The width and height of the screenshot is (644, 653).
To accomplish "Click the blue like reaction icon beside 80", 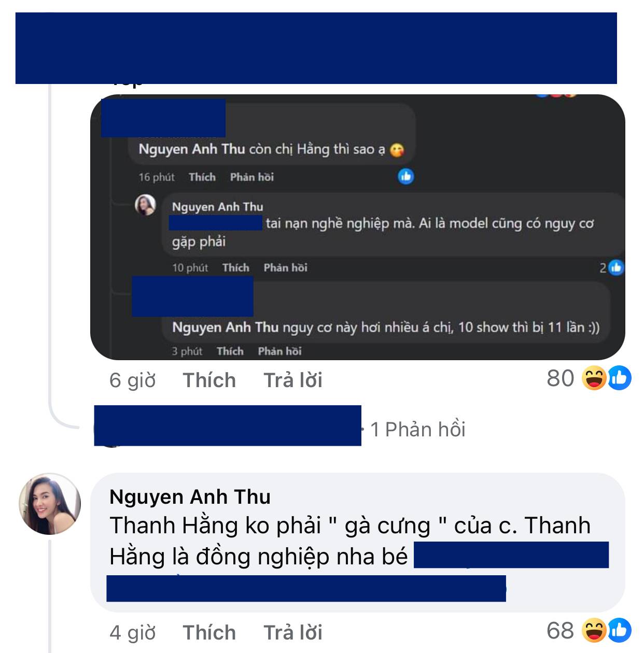I will tap(620, 378).
